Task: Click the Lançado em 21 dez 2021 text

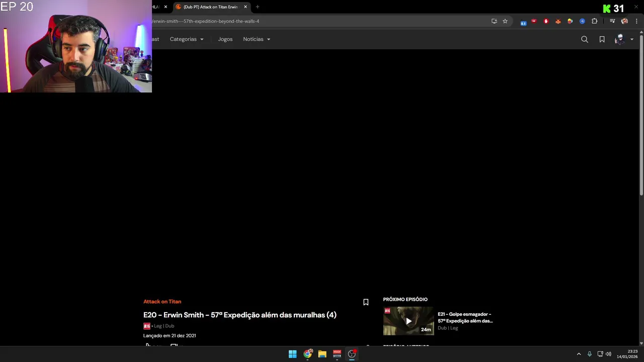Action: (x=170, y=335)
